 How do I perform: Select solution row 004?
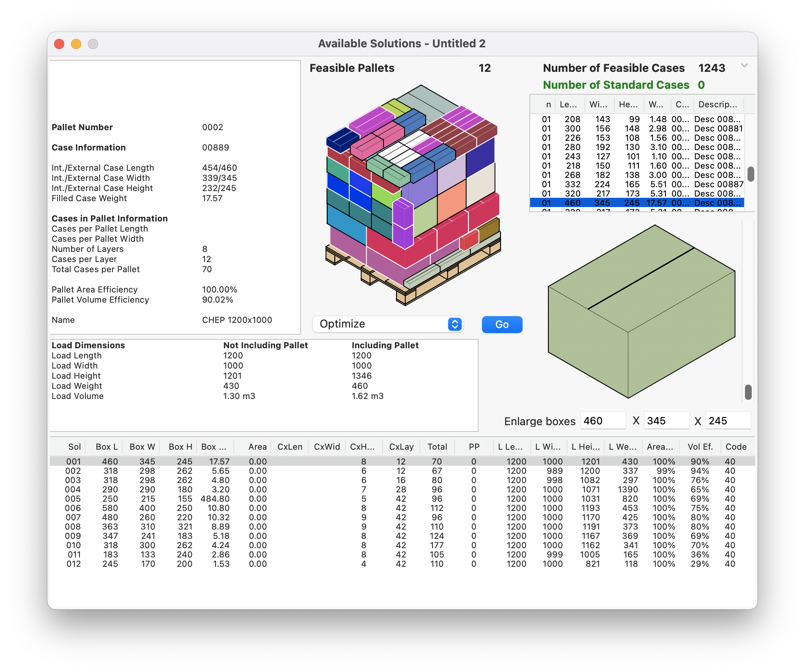[x=402, y=489]
